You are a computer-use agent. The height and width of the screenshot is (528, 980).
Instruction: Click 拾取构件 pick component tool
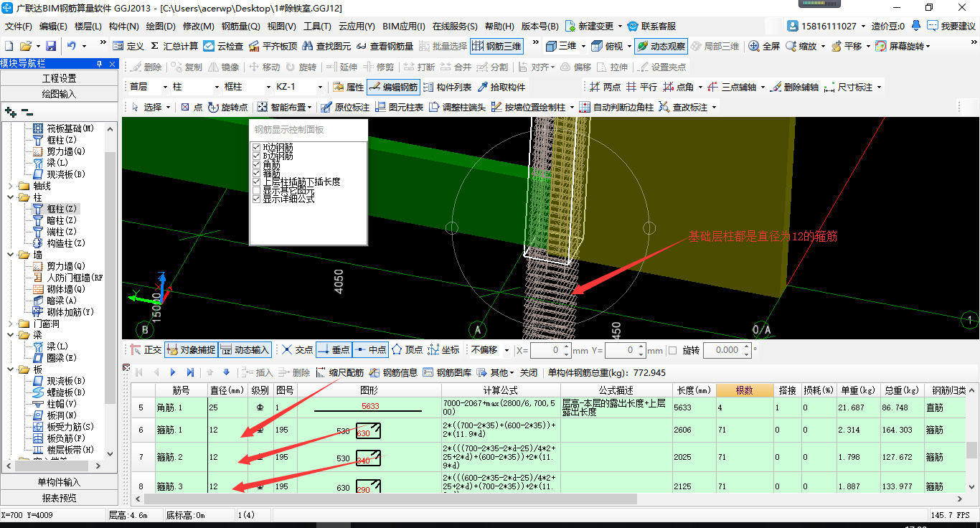coord(500,87)
